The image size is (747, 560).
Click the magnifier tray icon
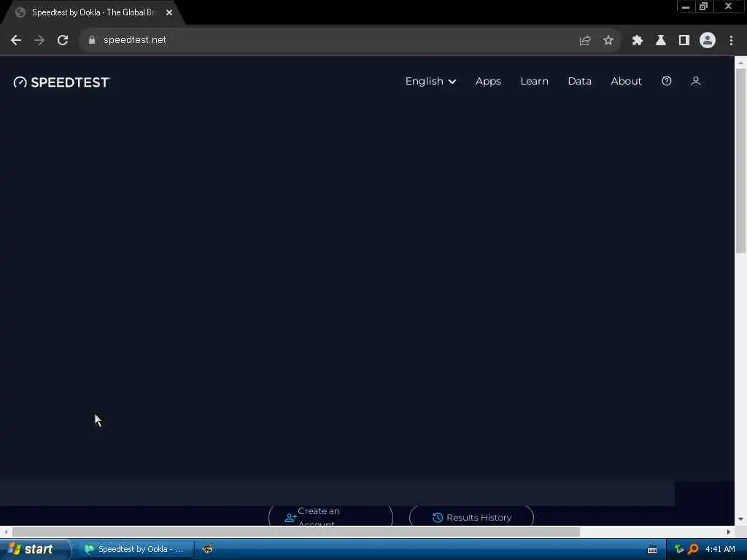(x=693, y=549)
